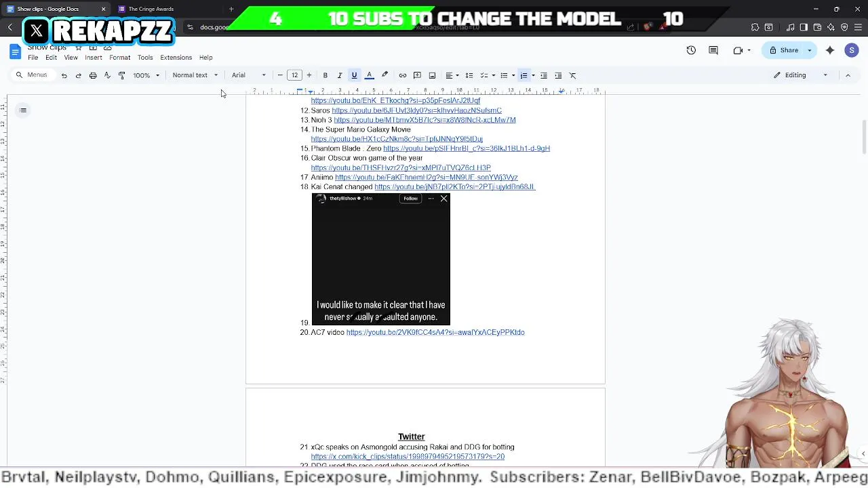
Task: Open version history clock icon
Action: (691, 50)
